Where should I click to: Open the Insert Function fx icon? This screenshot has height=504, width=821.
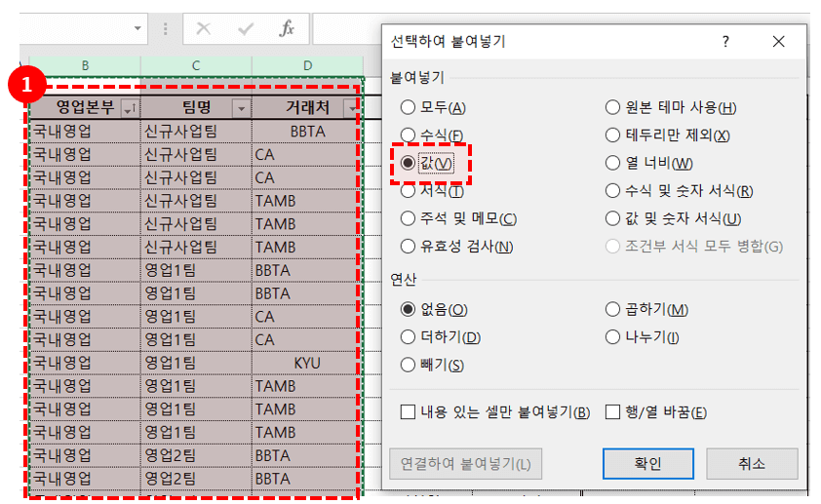287,28
